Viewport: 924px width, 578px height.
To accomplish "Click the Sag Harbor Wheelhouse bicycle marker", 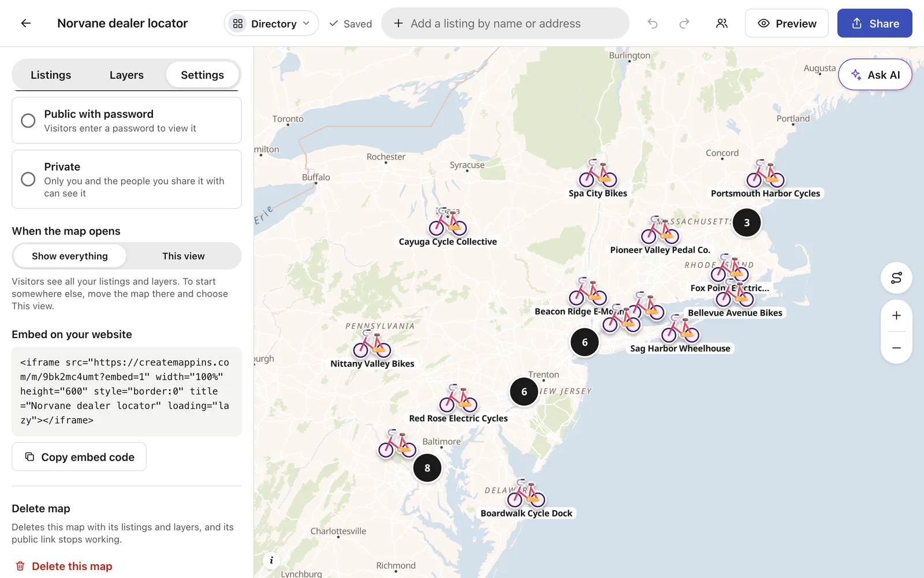I will click(x=680, y=328).
